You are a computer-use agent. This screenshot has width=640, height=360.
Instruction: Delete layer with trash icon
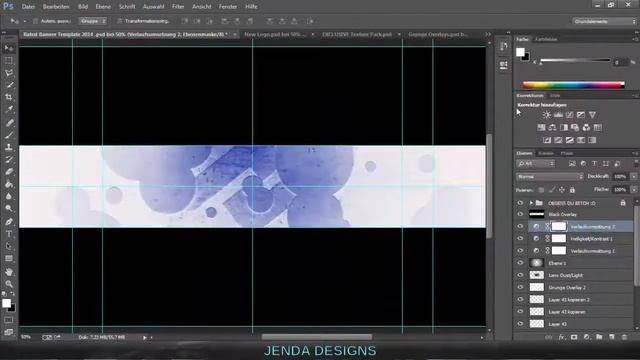point(624,337)
